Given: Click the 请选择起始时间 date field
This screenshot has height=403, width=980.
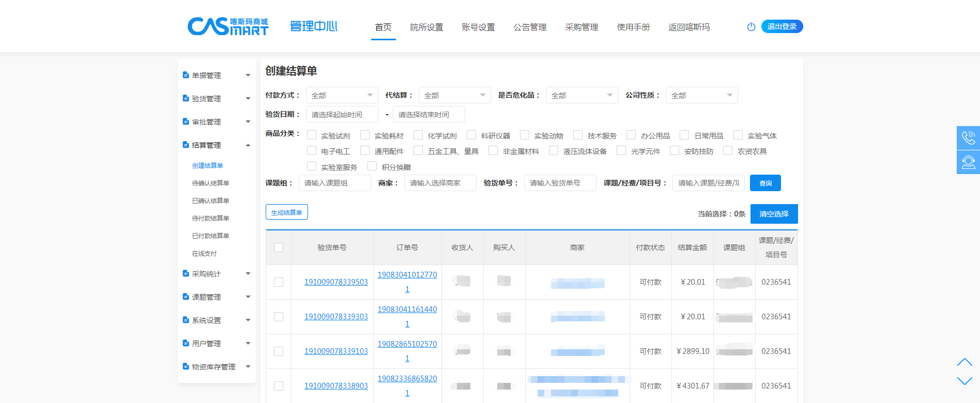Looking at the screenshot, I should [x=342, y=115].
